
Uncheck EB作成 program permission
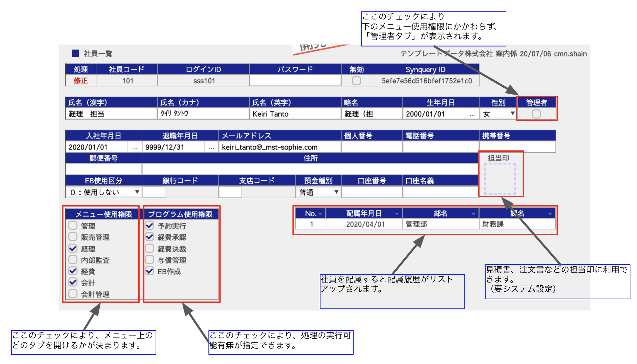pos(150,271)
